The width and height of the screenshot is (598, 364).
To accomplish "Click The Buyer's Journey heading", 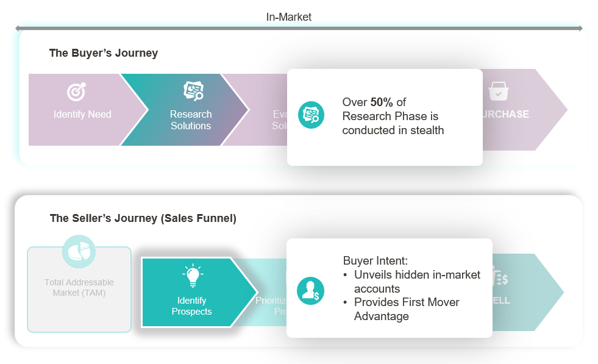I will 104,53.
